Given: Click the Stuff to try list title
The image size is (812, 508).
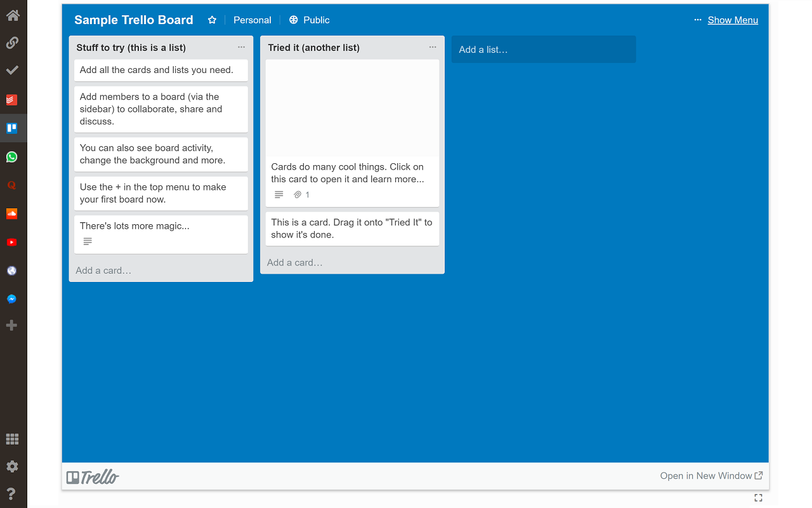Looking at the screenshot, I should (131, 48).
